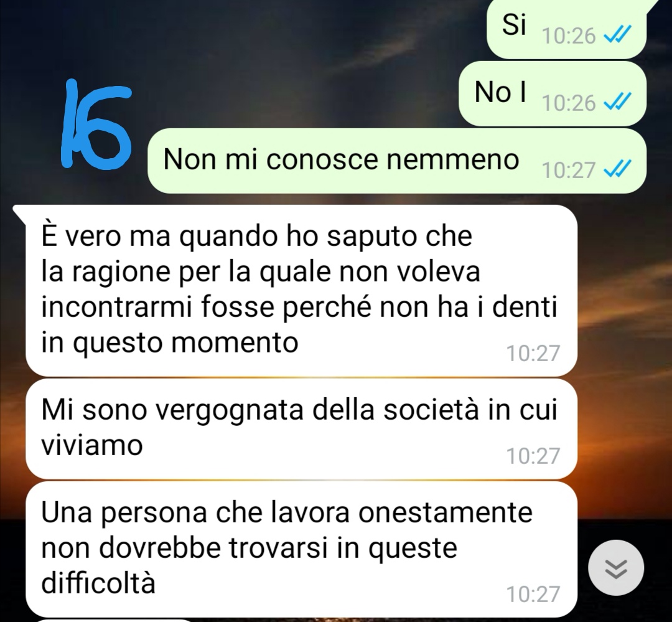The height and width of the screenshot is (622, 672).
Task: Tap message starting "È vero ma quando"
Action: pyautogui.click(x=301, y=290)
